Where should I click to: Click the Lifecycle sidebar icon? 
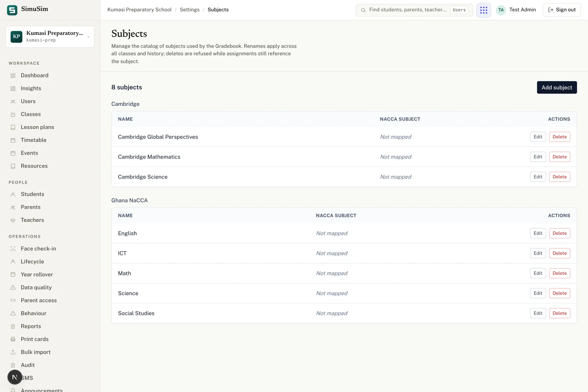click(x=13, y=262)
